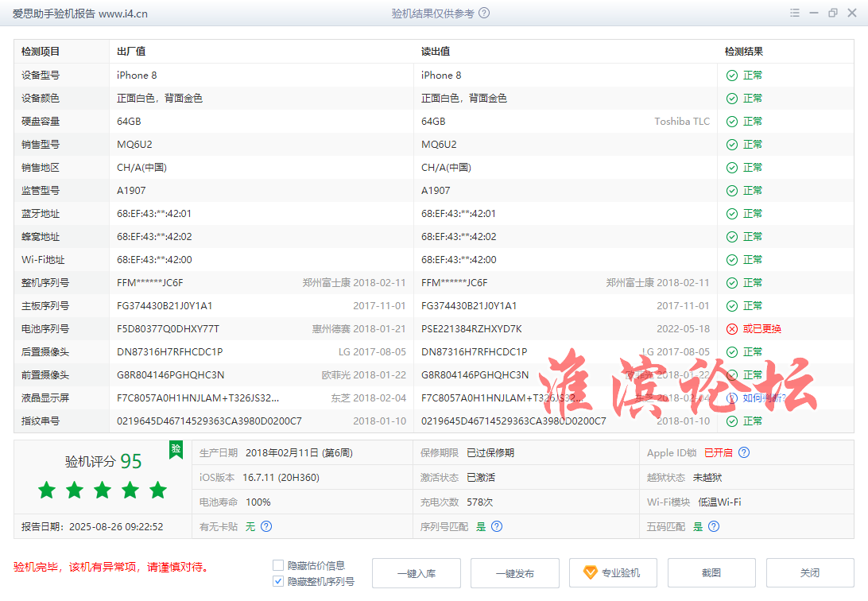Click the red 已开启 Apple ID lock status
Image resolution: width=868 pixels, height=601 pixels.
pos(719,452)
